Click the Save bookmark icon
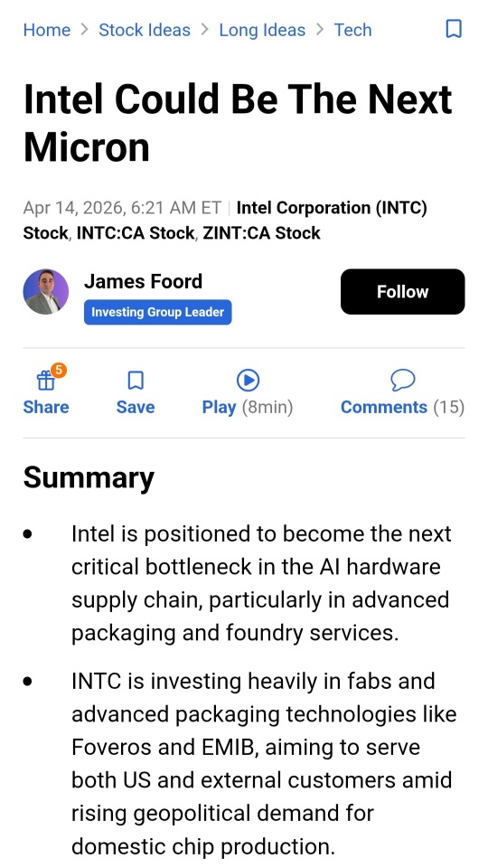 tap(136, 381)
